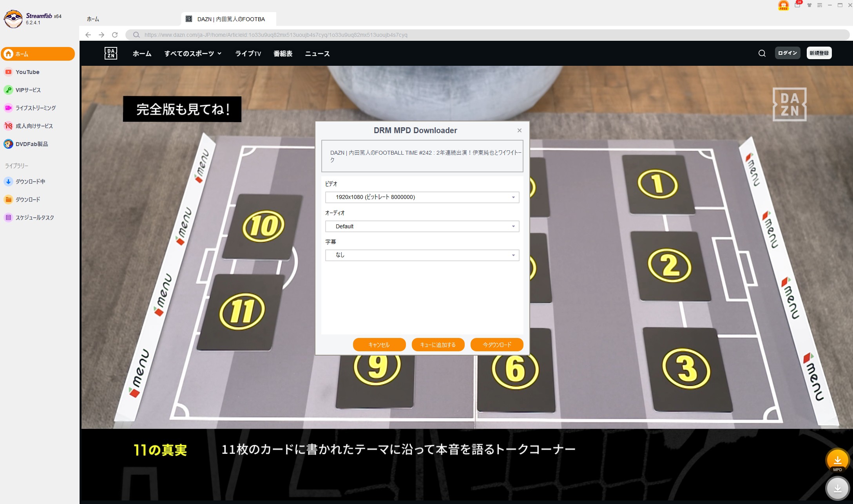Open DAZN ホーム nav link
Viewport: 853px width, 504px height.
click(142, 53)
